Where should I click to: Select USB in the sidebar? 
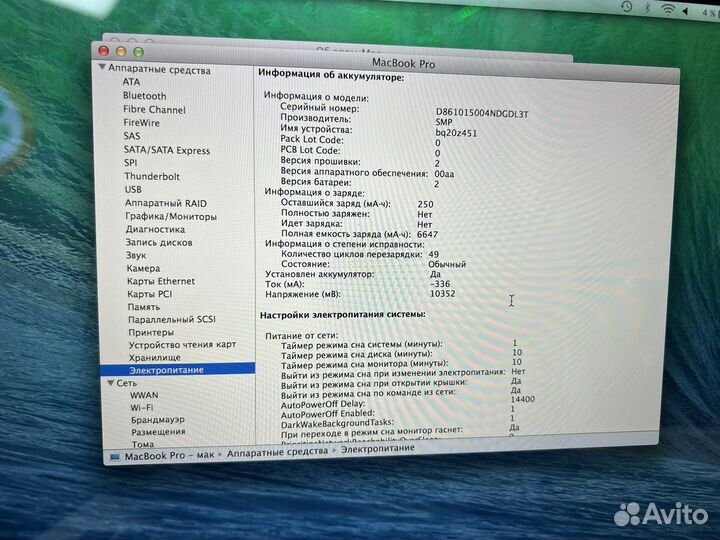(x=133, y=189)
